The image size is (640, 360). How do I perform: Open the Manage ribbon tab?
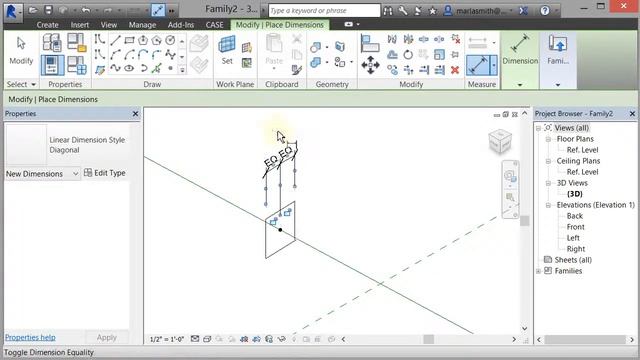142,25
